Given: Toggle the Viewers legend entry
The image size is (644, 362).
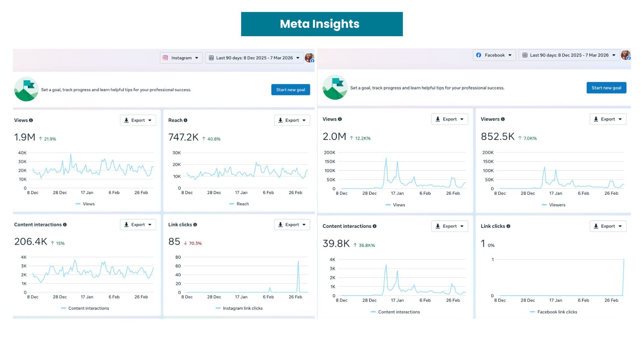Looking at the screenshot, I should 553,205.
